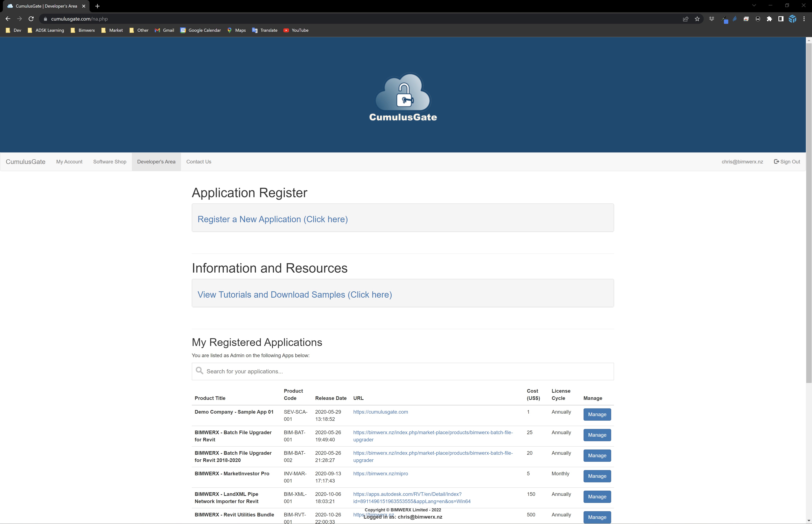
Task: Reload the current page
Action: tap(31, 19)
